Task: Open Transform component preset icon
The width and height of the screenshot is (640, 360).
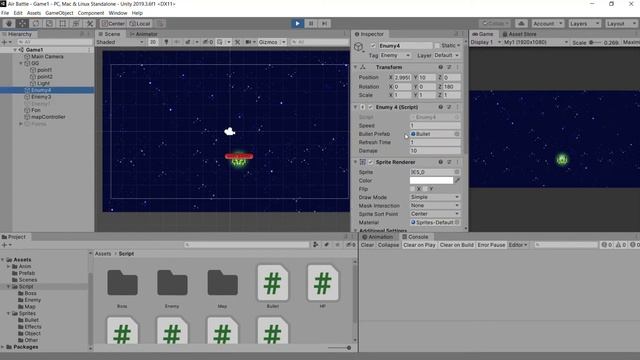Action: 449,67
